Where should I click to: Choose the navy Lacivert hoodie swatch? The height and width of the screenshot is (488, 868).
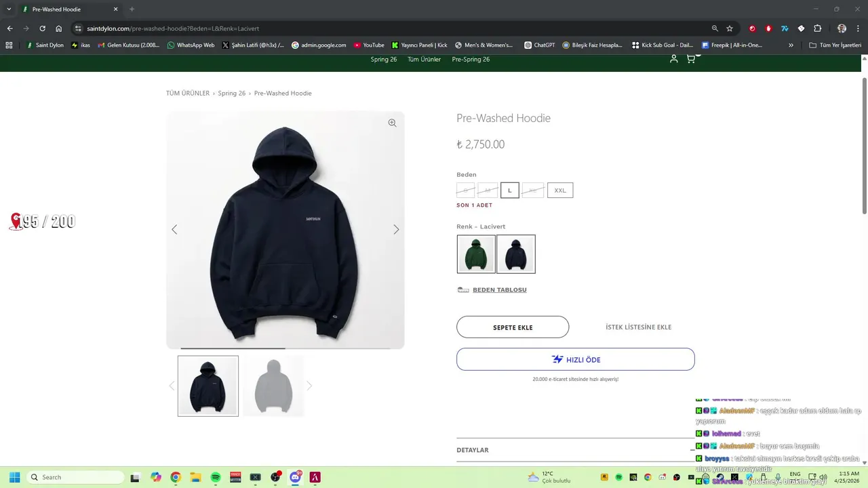point(516,254)
